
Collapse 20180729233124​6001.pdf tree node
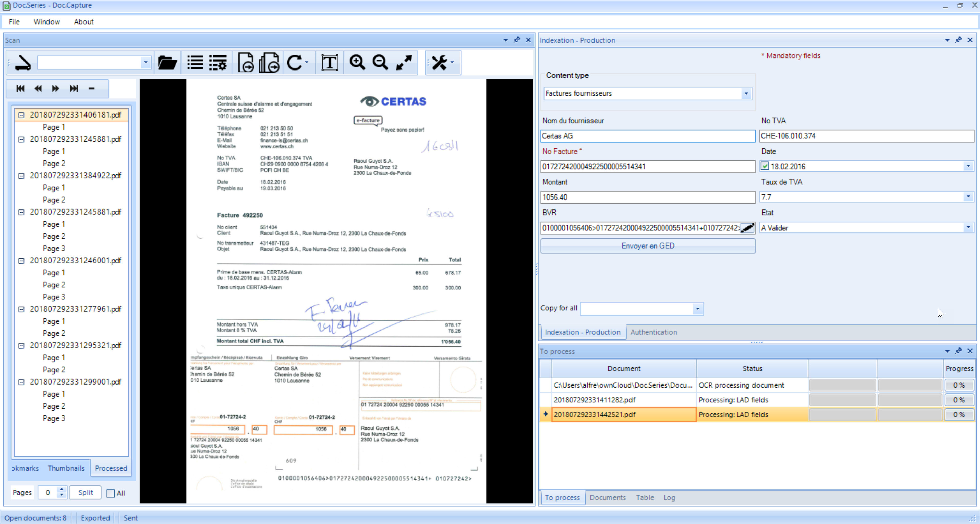(21, 261)
